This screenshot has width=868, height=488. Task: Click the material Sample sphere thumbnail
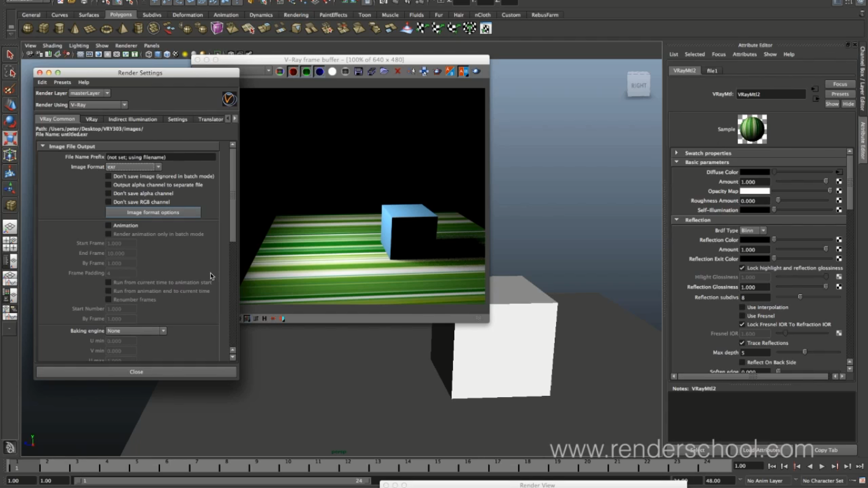pyautogui.click(x=752, y=129)
